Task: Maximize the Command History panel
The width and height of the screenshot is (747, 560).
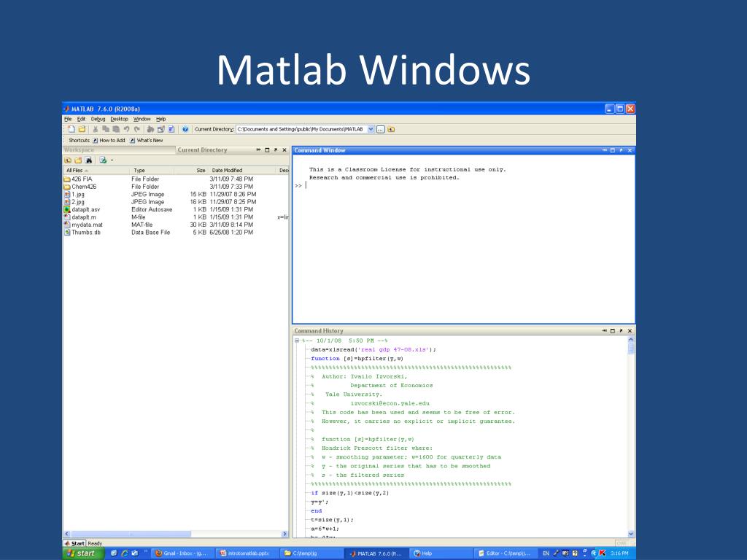Action: pos(613,330)
